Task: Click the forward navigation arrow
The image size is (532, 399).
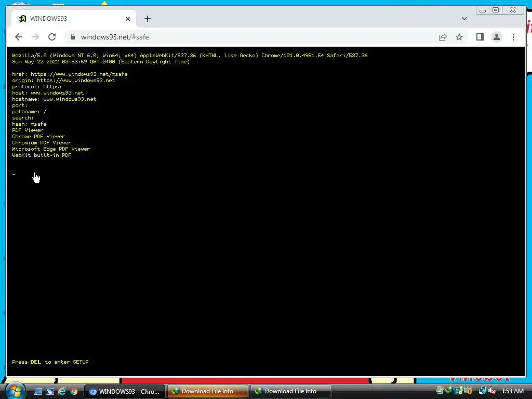Action: click(35, 37)
